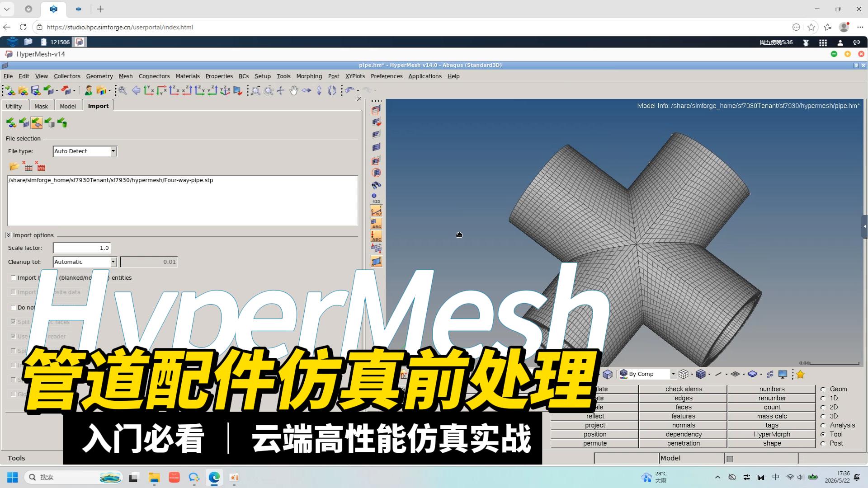The image size is (868, 488).
Task: Toggle the Do not checkbox
Action: click(13, 308)
